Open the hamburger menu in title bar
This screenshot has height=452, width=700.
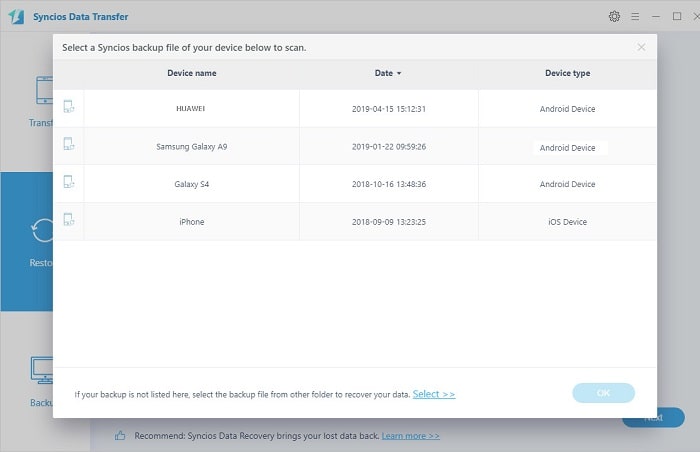[x=635, y=17]
